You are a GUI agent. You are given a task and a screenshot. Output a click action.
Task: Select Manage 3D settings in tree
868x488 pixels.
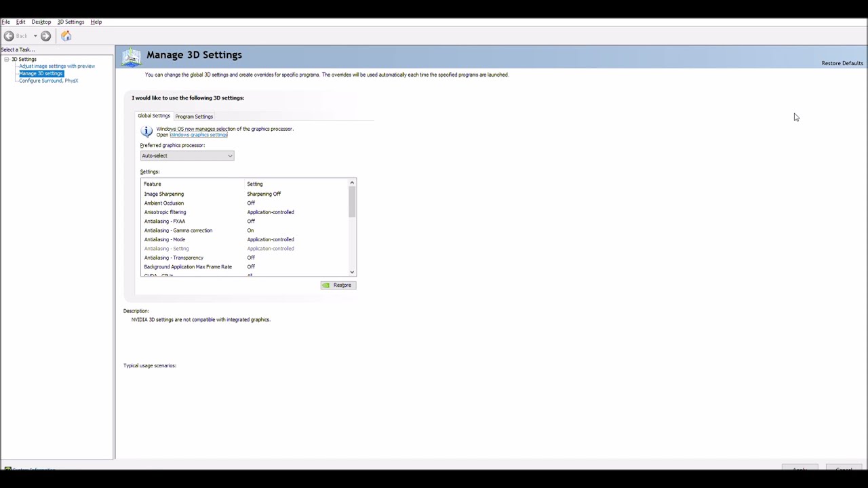41,73
